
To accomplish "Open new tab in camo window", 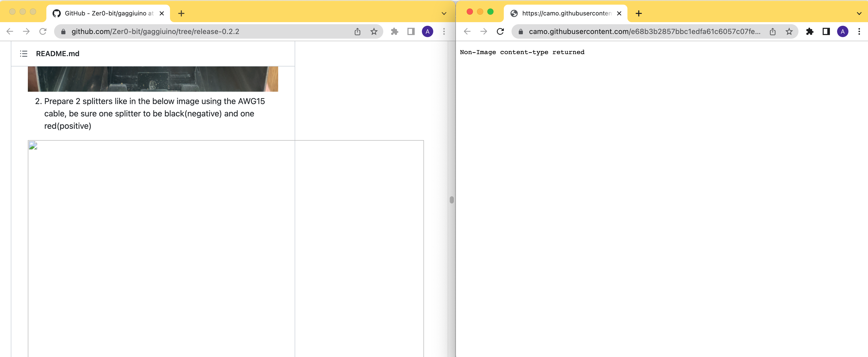I will [639, 13].
